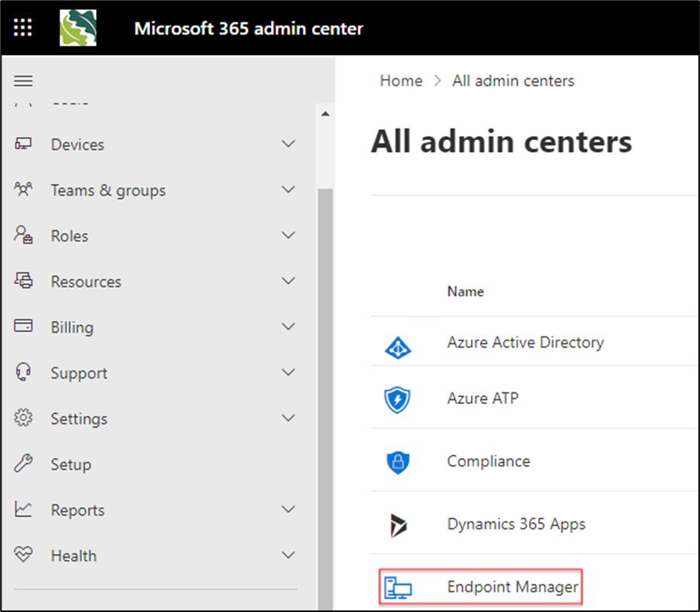Open Settings in the navigation
The width and height of the screenshot is (700, 612).
pyautogui.click(x=78, y=419)
